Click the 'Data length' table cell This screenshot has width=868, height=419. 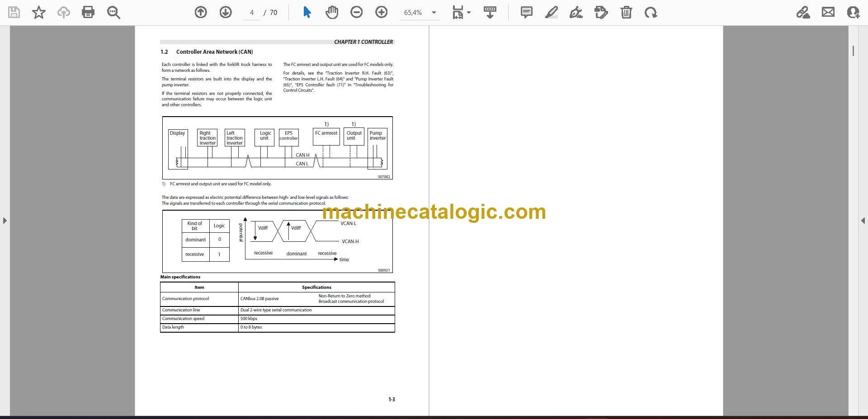199,327
